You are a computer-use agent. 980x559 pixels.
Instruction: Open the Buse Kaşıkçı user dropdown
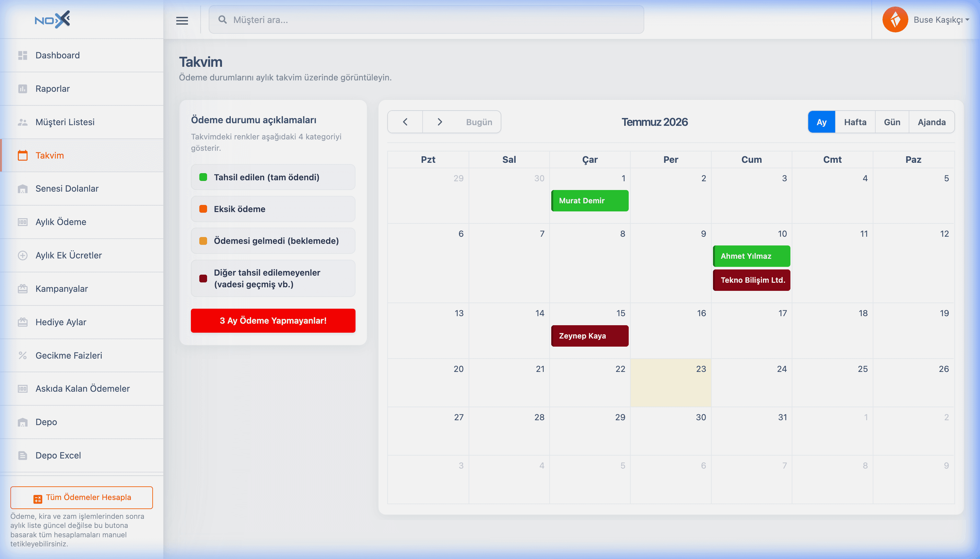(941, 19)
